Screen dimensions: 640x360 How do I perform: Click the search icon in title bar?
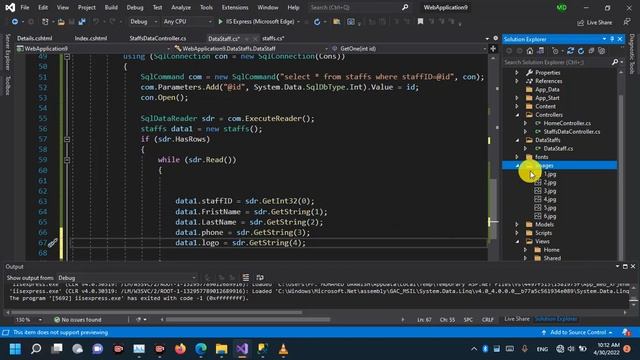point(404,7)
